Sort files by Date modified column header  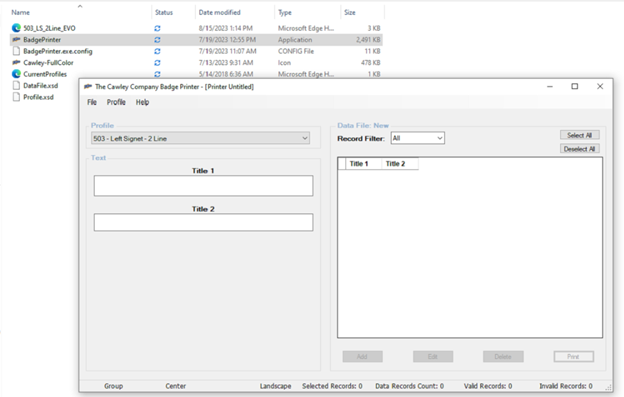220,12
